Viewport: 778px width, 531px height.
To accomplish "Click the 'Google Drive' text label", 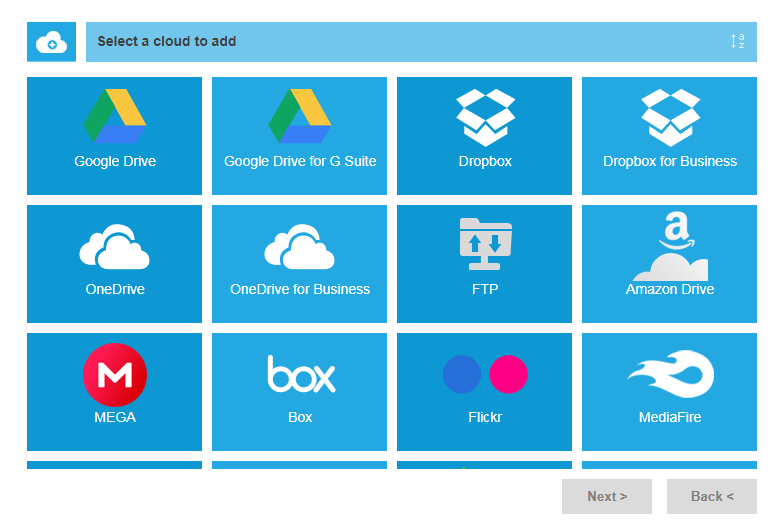I will click(x=115, y=161).
